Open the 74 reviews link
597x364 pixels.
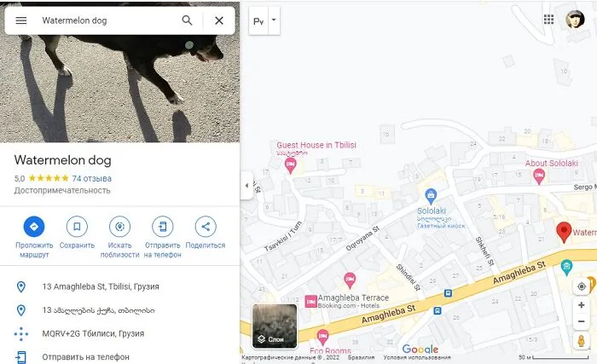click(x=92, y=178)
